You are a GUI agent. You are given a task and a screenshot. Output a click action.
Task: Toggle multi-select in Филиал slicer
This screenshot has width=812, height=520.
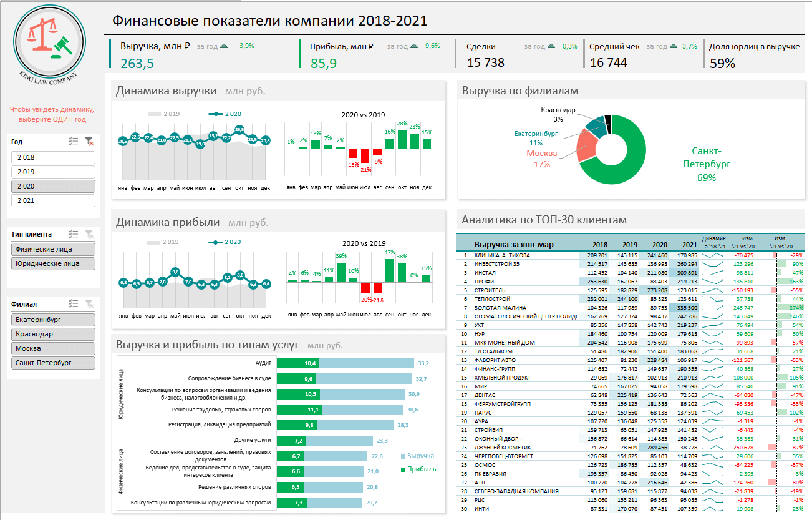click(74, 304)
